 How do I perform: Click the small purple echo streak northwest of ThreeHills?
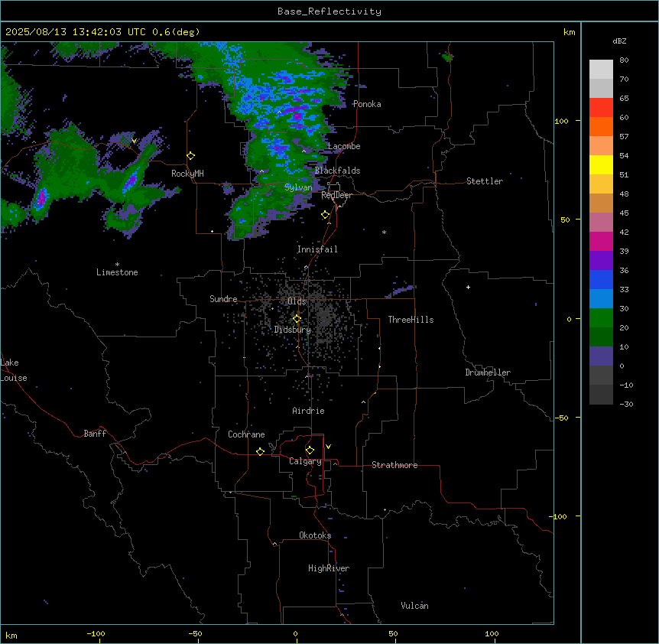[x=400, y=291]
